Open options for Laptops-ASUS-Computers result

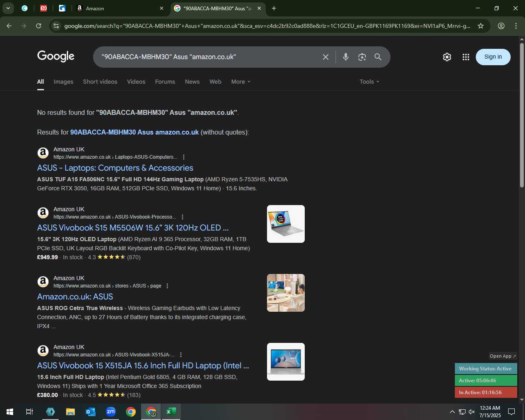tap(184, 157)
